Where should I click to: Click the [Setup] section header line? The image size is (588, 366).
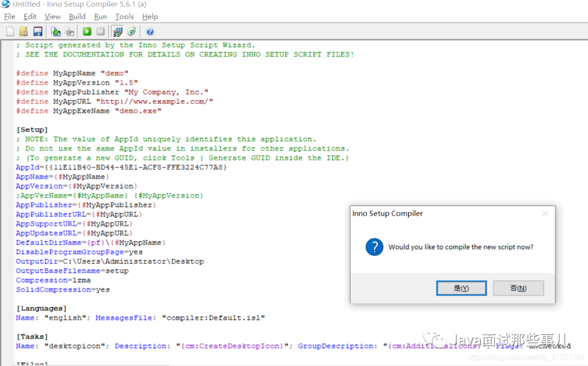pos(32,130)
